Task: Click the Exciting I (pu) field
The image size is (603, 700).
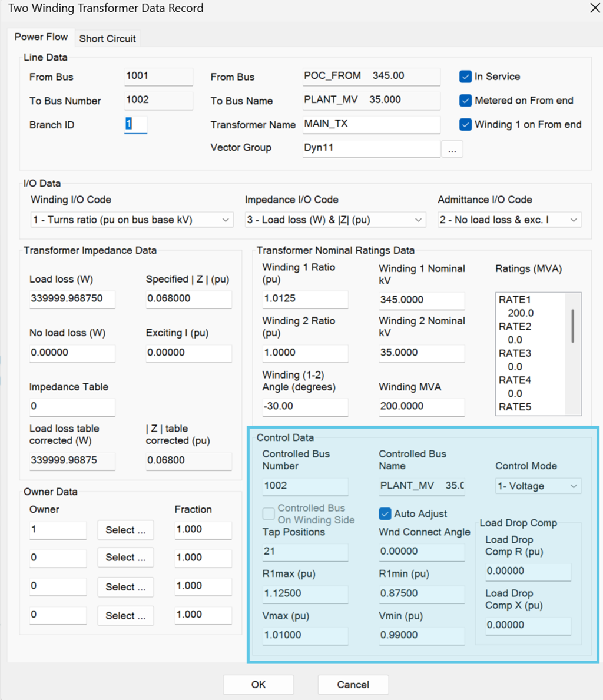Action: (188, 353)
